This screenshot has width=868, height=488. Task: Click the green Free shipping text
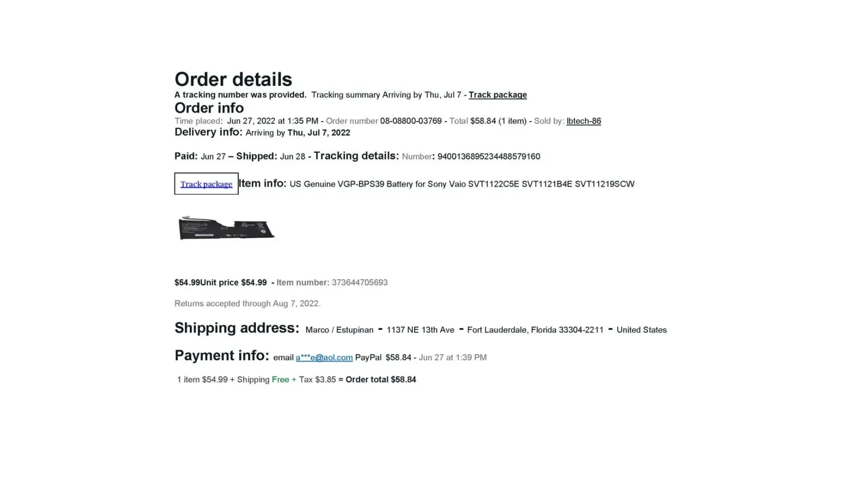280,380
